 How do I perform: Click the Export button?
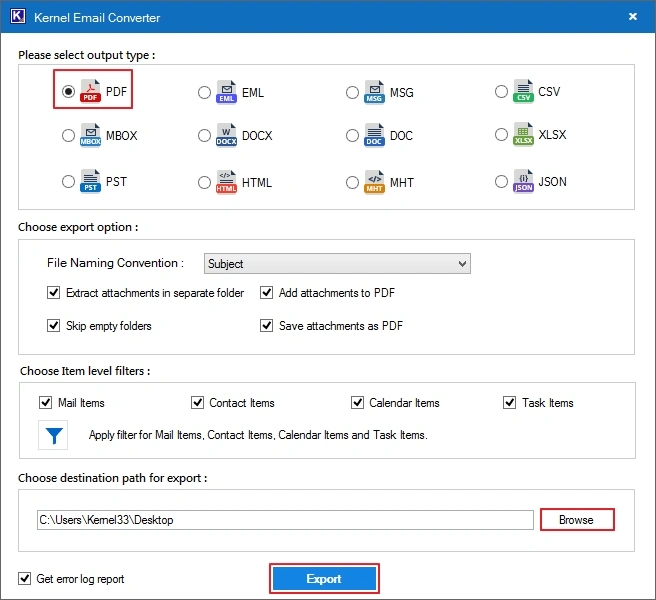(324, 579)
